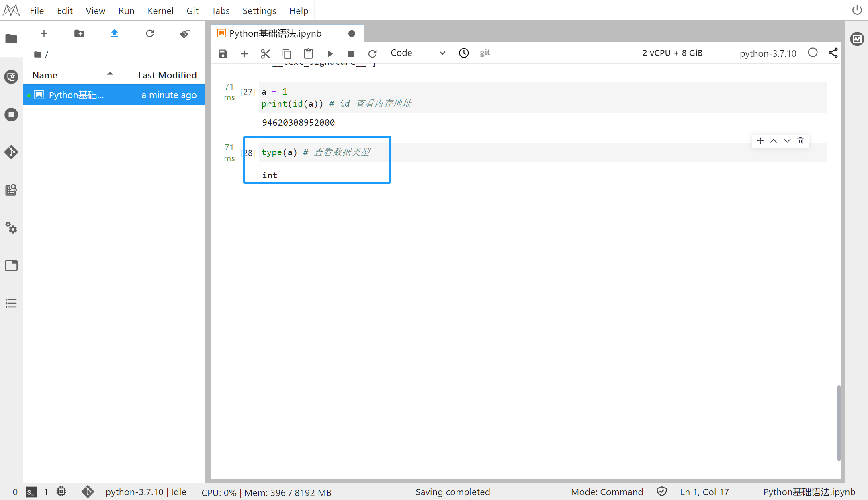
Task: Click the JupyterLab logo icon
Action: pos(11,10)
